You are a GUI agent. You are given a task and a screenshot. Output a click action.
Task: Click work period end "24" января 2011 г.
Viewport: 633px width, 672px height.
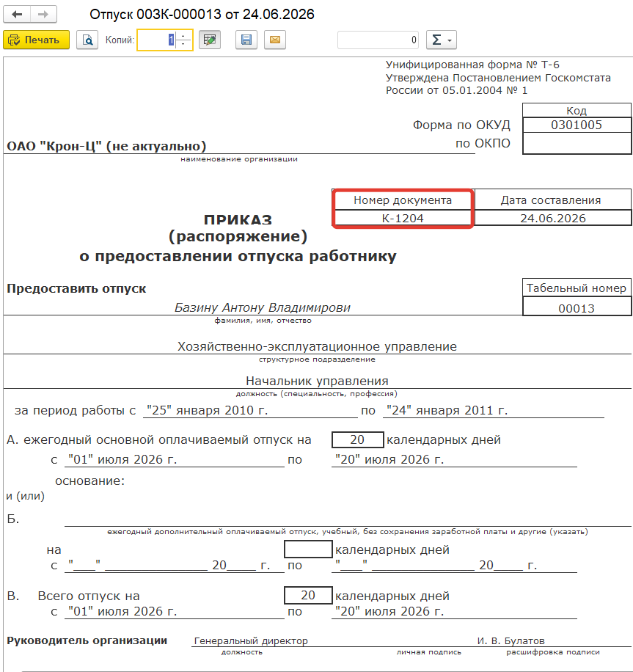[x=447, y=411]
